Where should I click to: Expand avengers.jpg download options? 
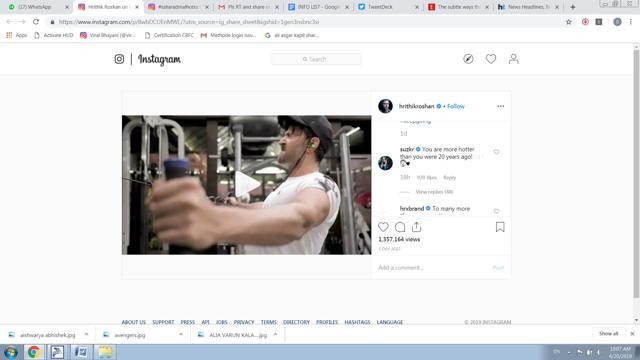(x=180, y=334)
